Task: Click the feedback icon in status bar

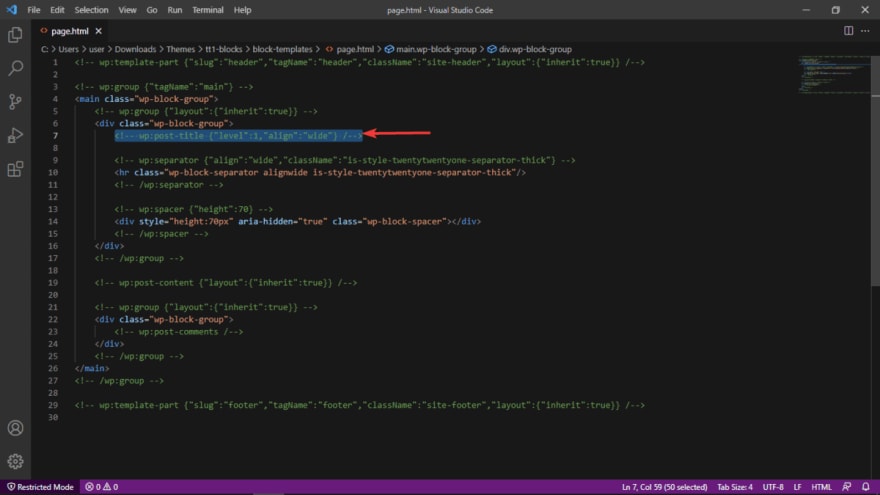Action: coord(847,487)
